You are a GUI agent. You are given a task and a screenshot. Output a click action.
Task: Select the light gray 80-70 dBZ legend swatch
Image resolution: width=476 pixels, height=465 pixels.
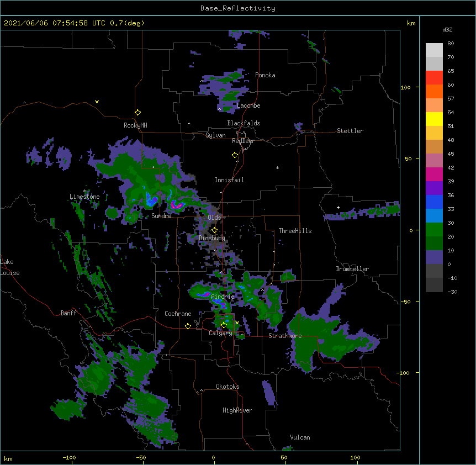pos(434,50)
